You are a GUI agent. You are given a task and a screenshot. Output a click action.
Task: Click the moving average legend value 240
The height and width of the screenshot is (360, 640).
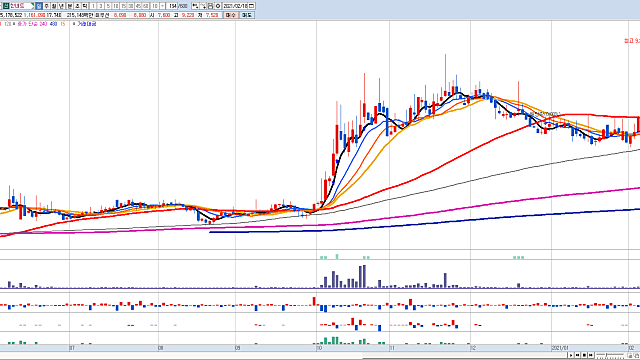44,24
